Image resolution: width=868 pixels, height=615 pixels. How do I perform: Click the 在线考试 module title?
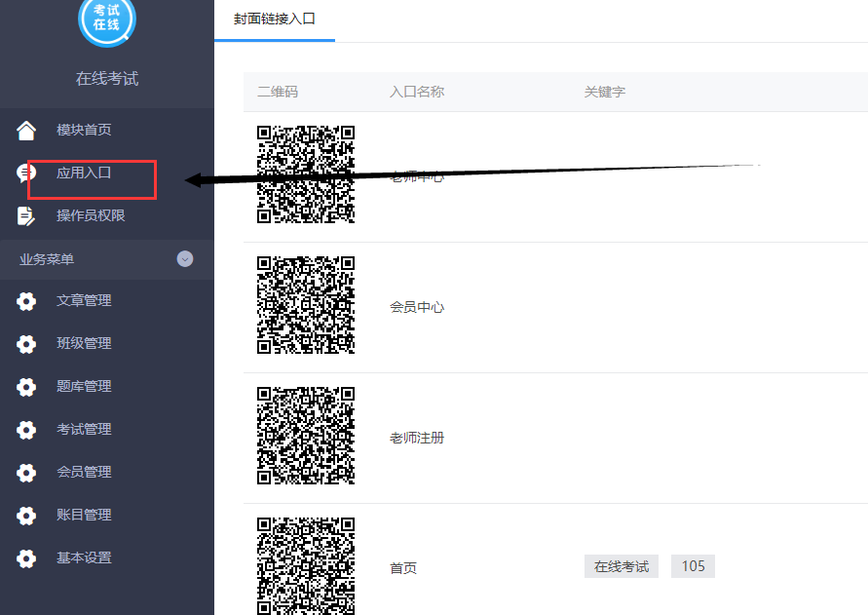coord(107,79)
